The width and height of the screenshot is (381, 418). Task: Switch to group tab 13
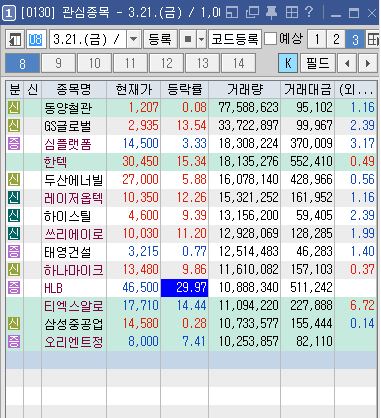[202, 63]
